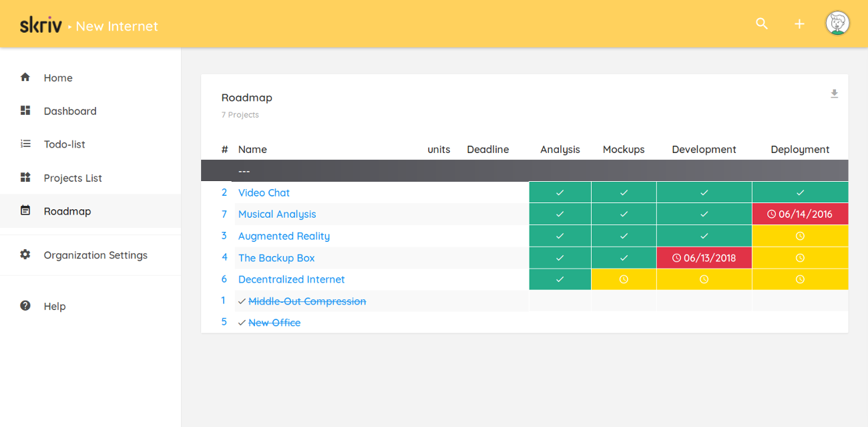Open the Decentralized Internet project link
This screenshot has width=868, height=427.
[291, 279]
